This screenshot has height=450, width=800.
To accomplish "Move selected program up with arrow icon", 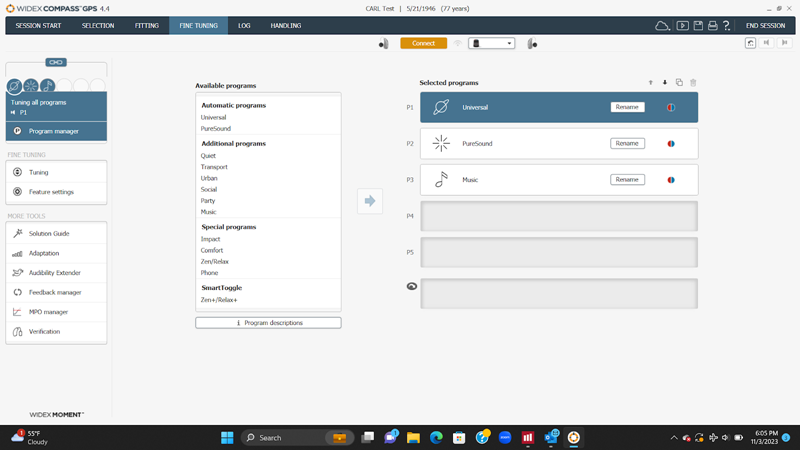I will tap(651, 82).
